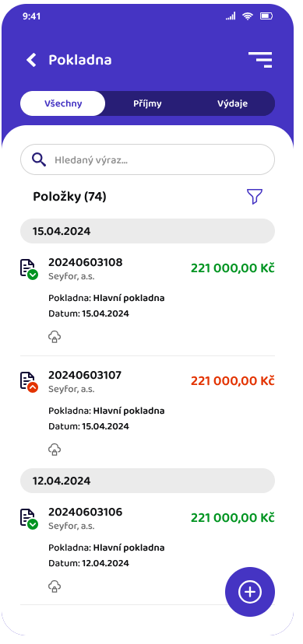The image size is (303, 644).
Task: Switch to the Příjmy tab
Action: click(x=147, y=103)
